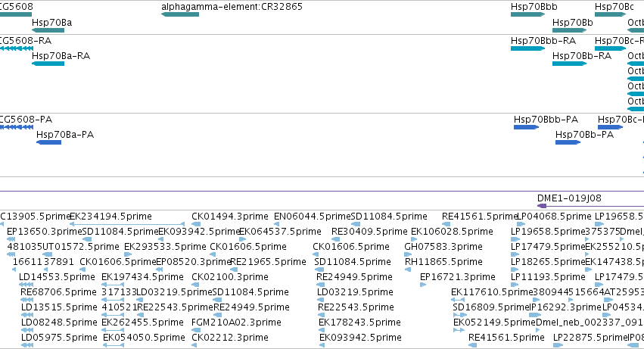Click the EK064537.5prime EST label
644x349 pixels.
pyautogui.click(x=280, y=232)
